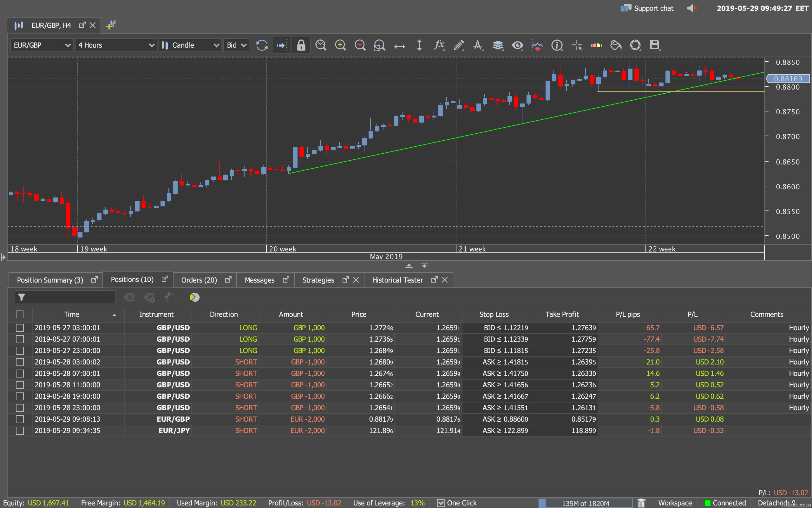Image resolution: width=812 pixels, height=508 pixels.
Task: Toggle the chart lock padlock icon
Action: tap(301, 45)
